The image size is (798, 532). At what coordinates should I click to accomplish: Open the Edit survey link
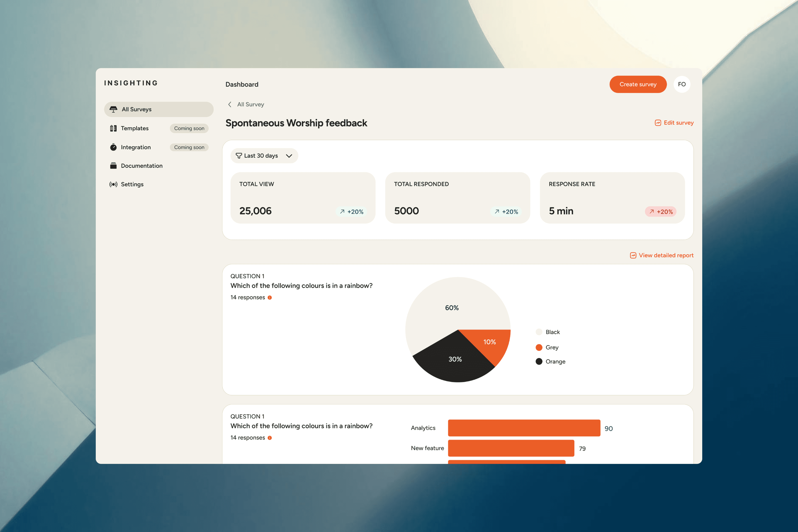[678, 123]
